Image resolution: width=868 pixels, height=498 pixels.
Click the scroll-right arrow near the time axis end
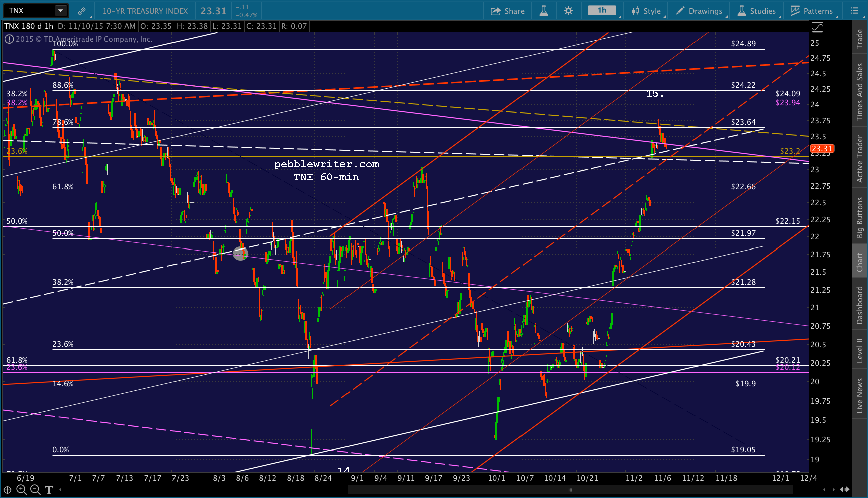click(834, 490)
